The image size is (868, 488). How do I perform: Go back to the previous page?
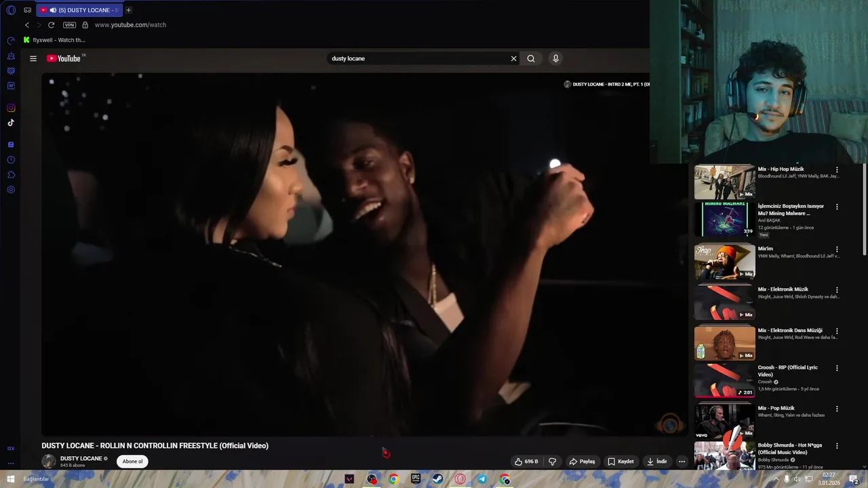click(x=27, y=25)
